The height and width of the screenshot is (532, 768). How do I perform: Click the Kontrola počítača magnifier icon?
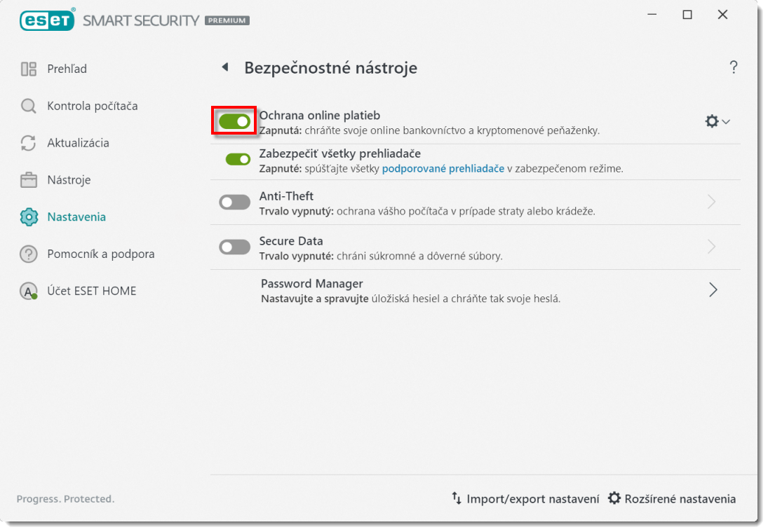pos(29,106)
